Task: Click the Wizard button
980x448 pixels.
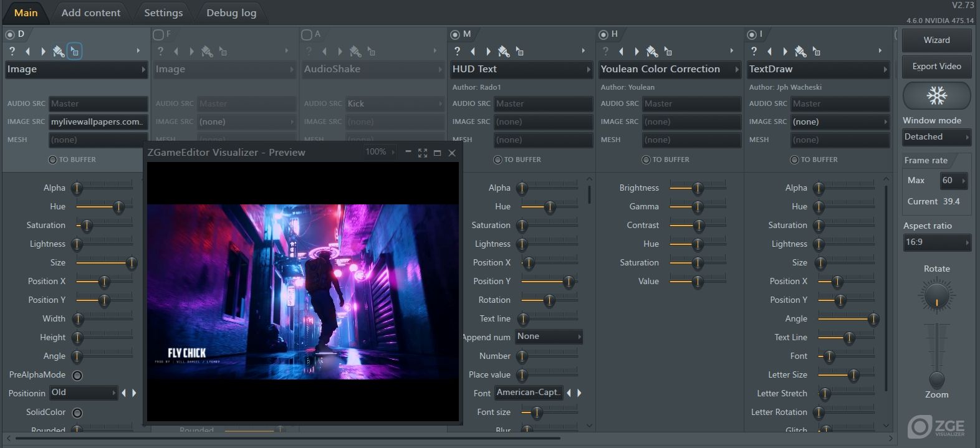Action: tap(936, 40)
